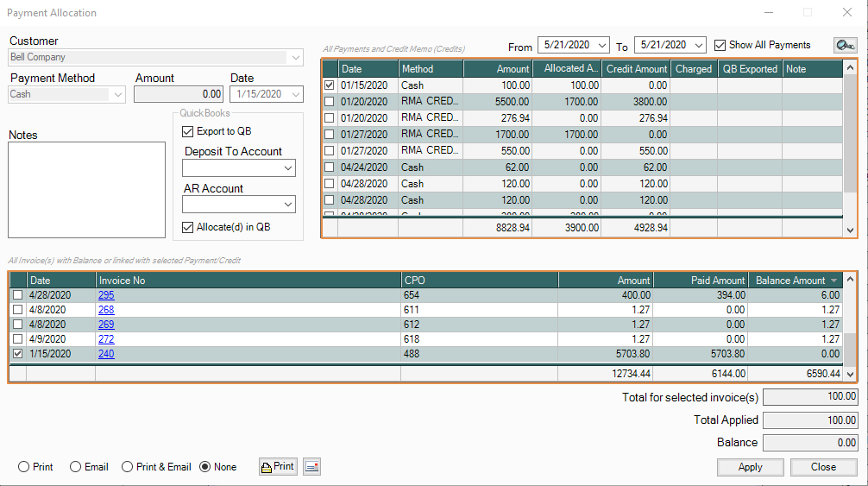Expand the AR Account dropdown
The width and height of the screenshot is (868, 486).
coord(287,205)
